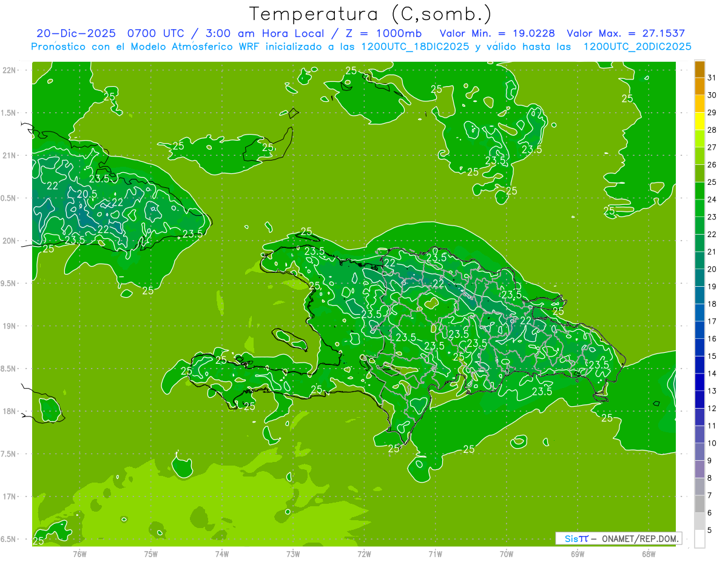Screen dimensions: 728x562
Task: Click the "72W" longitude axis label
Action: [364, 554]
